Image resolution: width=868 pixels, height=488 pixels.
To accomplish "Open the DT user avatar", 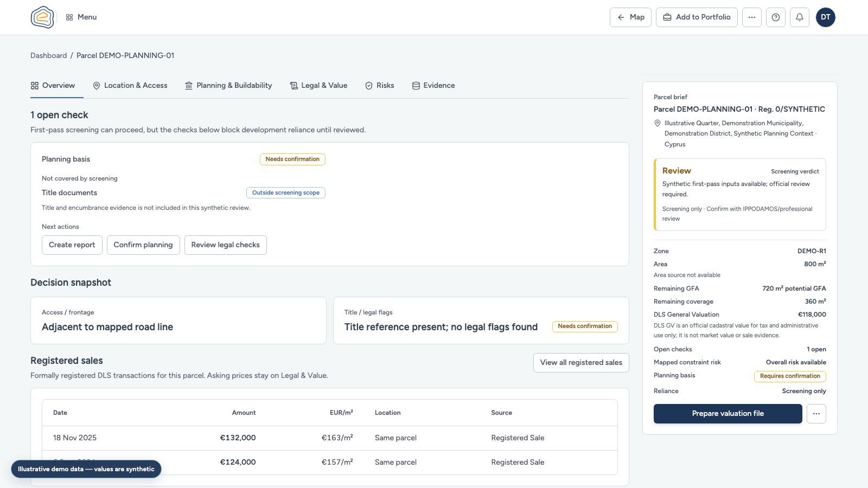I will [826, 17].
